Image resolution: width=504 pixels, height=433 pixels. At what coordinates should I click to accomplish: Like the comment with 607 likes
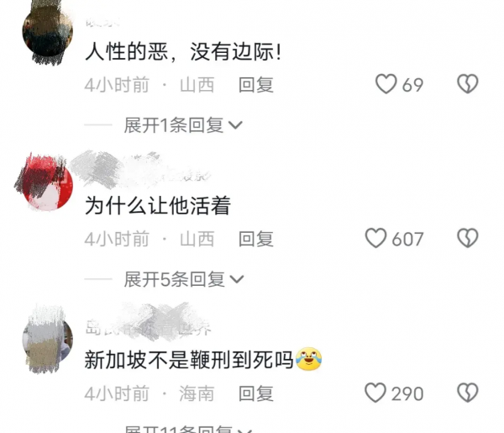tap(375, 238)
